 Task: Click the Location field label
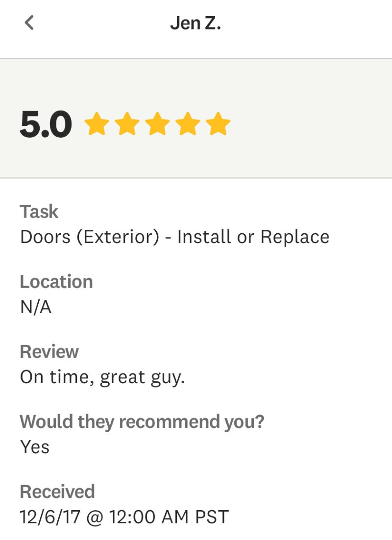pos(56,282)
